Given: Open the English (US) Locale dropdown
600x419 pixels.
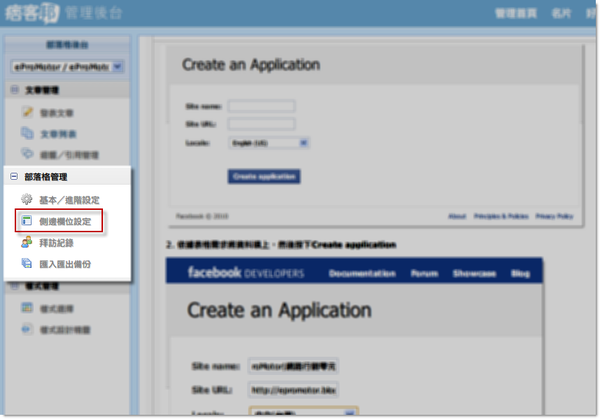Looking at the screenshot, I should (268, 143).
